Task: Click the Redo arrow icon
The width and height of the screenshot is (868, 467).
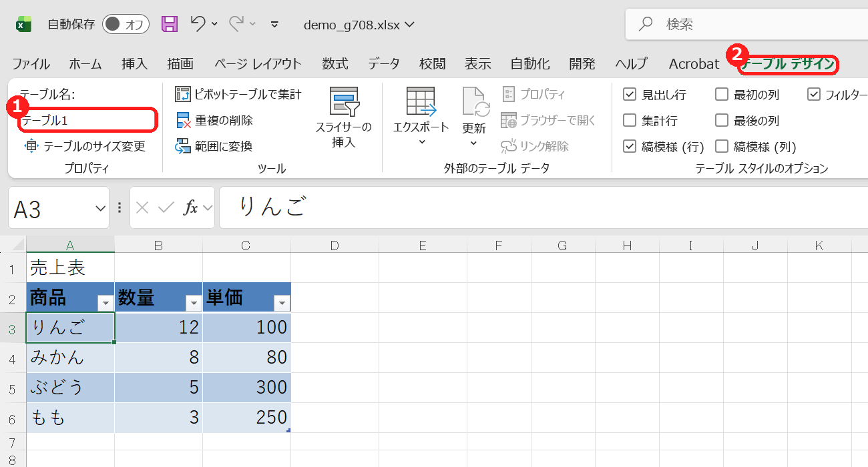Action: click(x=236, y=23)
